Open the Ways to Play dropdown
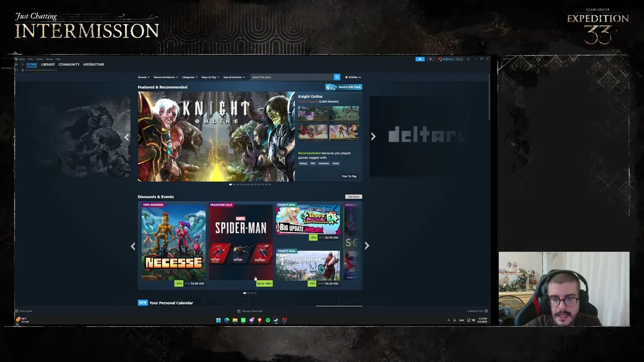This screenshot has height=362, width=644. pyautogui.click(x=210, y=77)
